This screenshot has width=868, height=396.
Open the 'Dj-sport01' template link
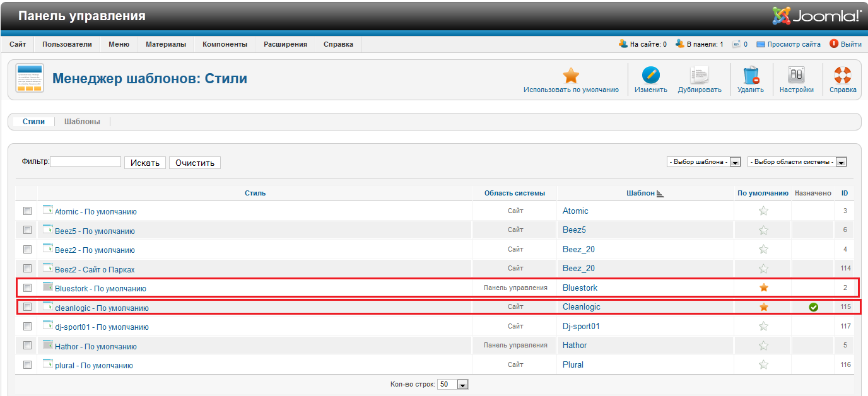point(581,326)
